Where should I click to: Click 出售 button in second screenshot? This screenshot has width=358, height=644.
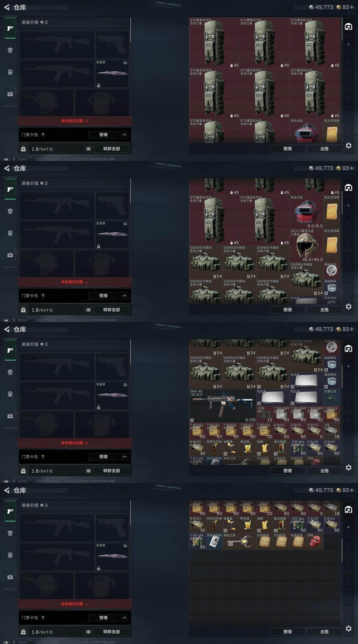point(324,310)
